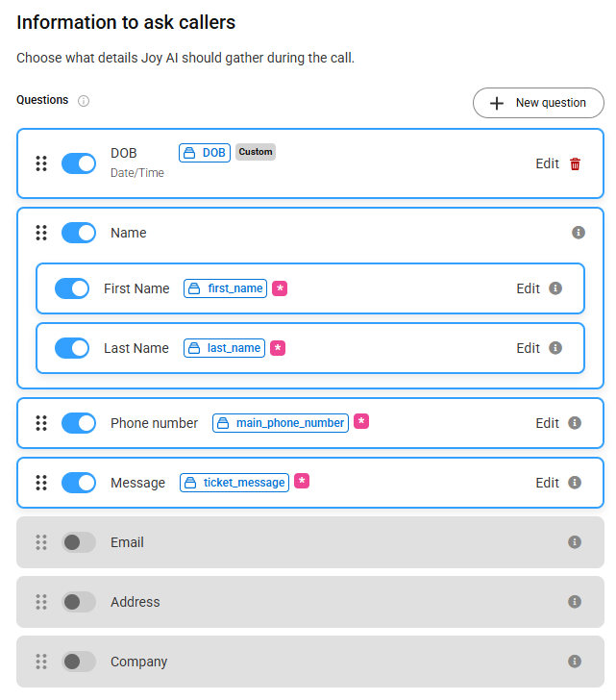Click Edit for the Message question

coord(547,483)
